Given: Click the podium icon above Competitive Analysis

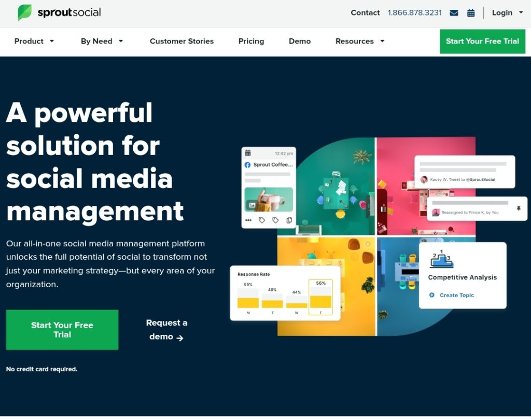Looking at the screenshot, I should [x=442, y=259].
